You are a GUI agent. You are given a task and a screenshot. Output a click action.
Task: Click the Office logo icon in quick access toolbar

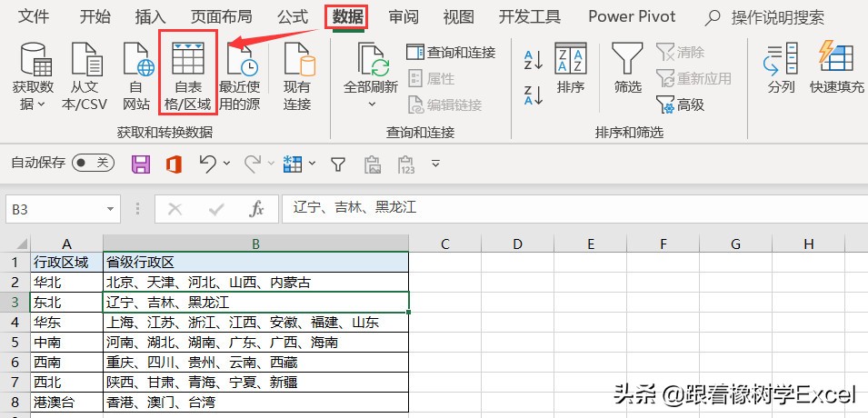[174, 164]
